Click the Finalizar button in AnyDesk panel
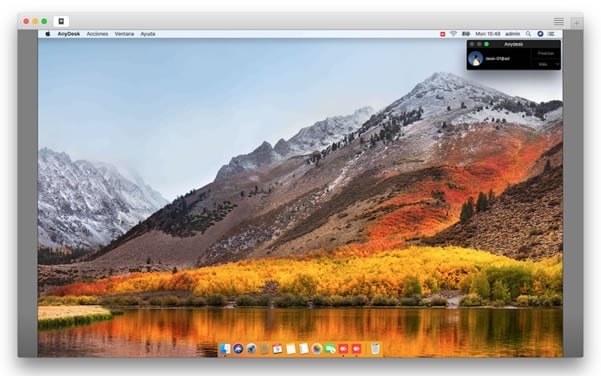 click(546, 53)
